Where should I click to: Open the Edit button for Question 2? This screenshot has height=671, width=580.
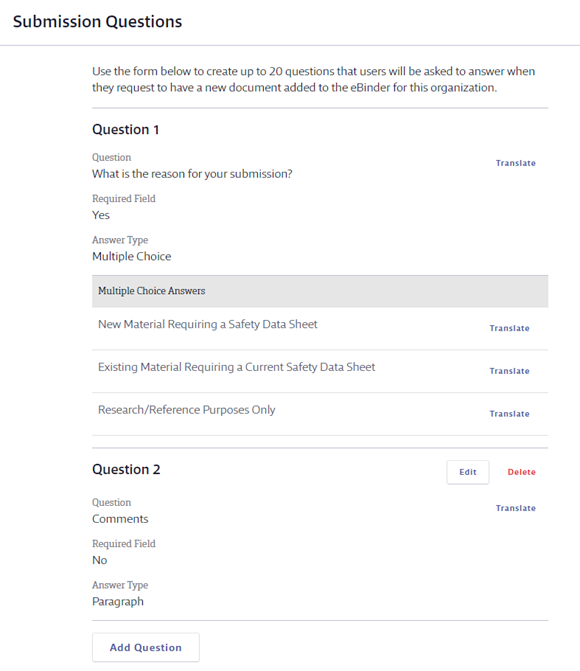[467, 472]
